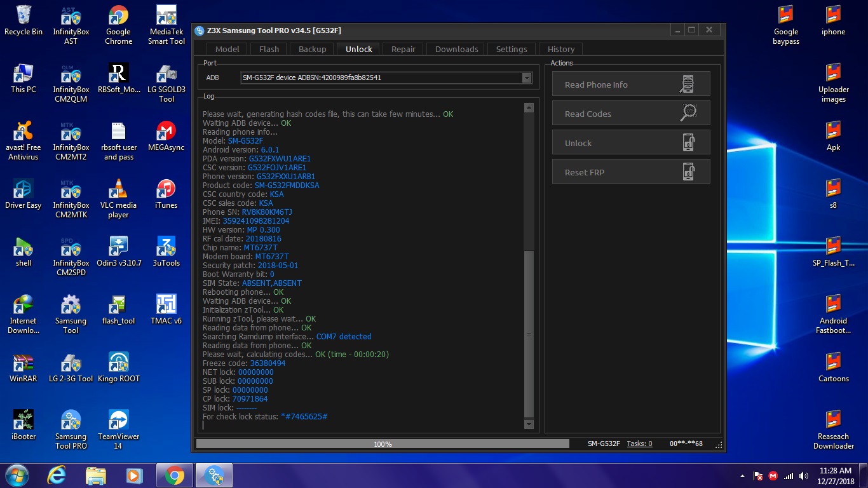Click the Read Phone Info button
868x488 pixels.
(x=631, y=85)
